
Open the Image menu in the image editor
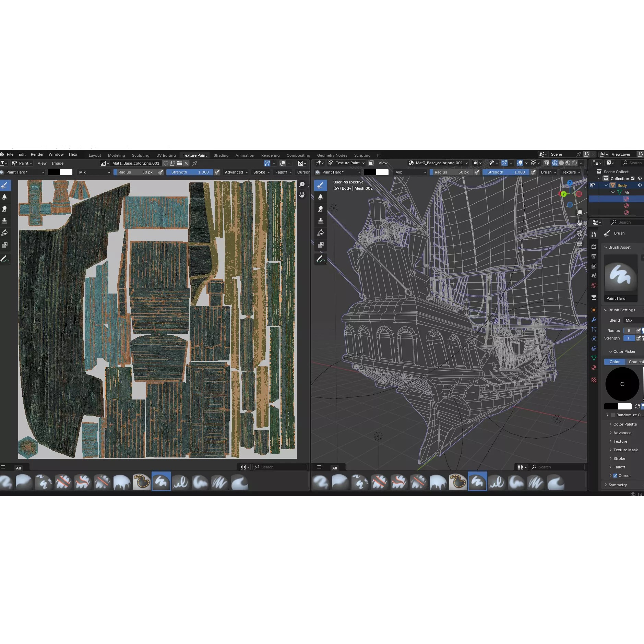[x=58, y=163]
